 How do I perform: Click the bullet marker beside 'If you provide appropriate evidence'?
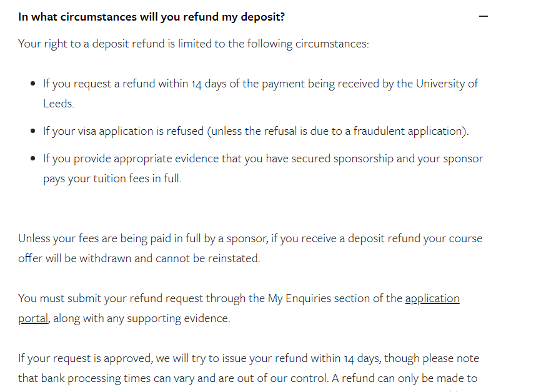(32, 159)
